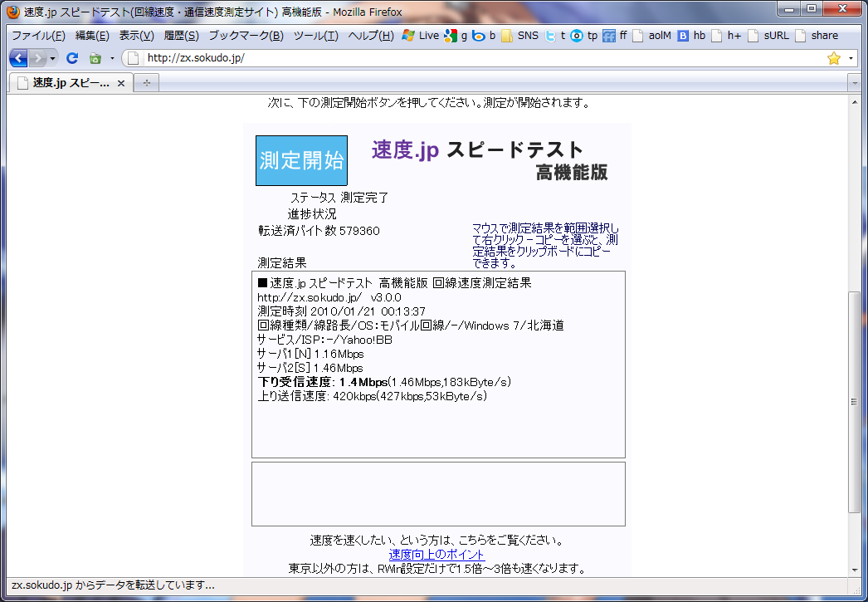Open the list-all-tabs dropdown arrow
Viewport: 868px width, 602px height.
(854, 83)
